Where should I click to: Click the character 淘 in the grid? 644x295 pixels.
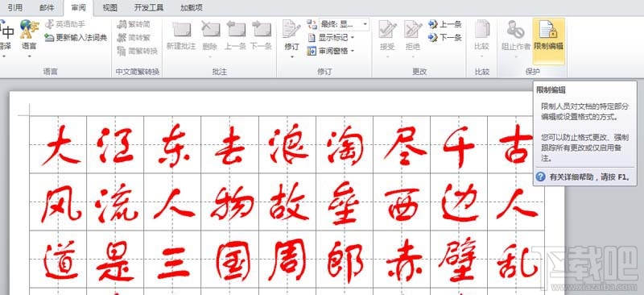click(346, 146)
